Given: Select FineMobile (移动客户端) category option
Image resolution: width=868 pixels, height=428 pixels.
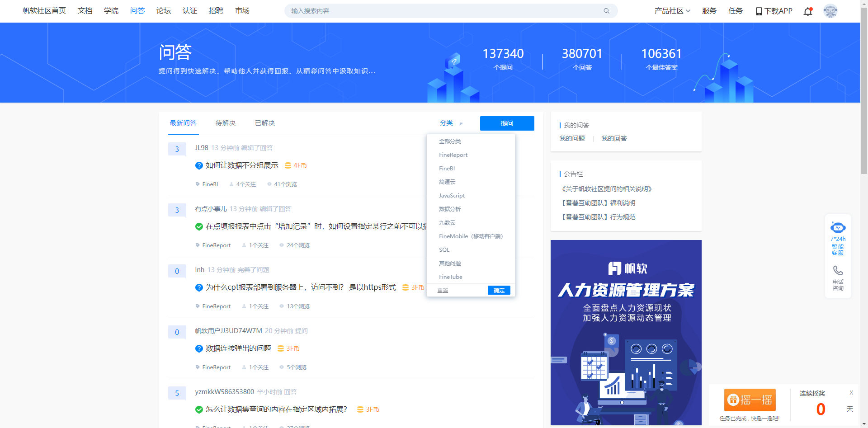Looking at the screenshot, I should (471, 236).
